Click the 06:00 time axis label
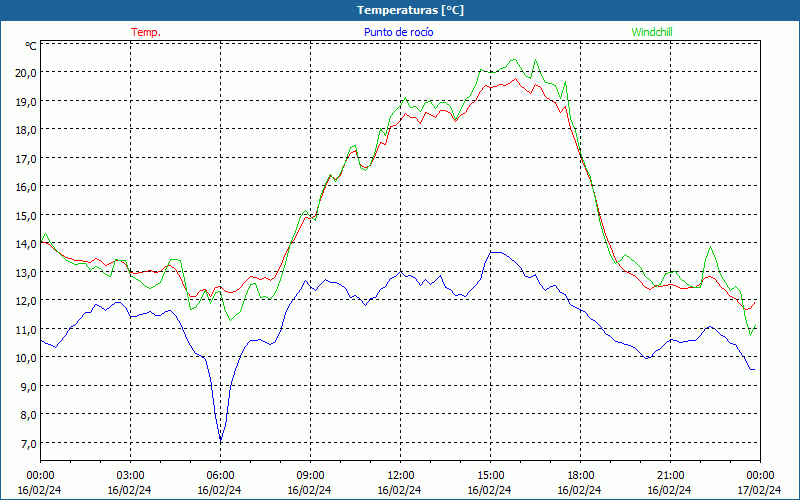Viewport: 800px width, 500px height. coord(220,476)
